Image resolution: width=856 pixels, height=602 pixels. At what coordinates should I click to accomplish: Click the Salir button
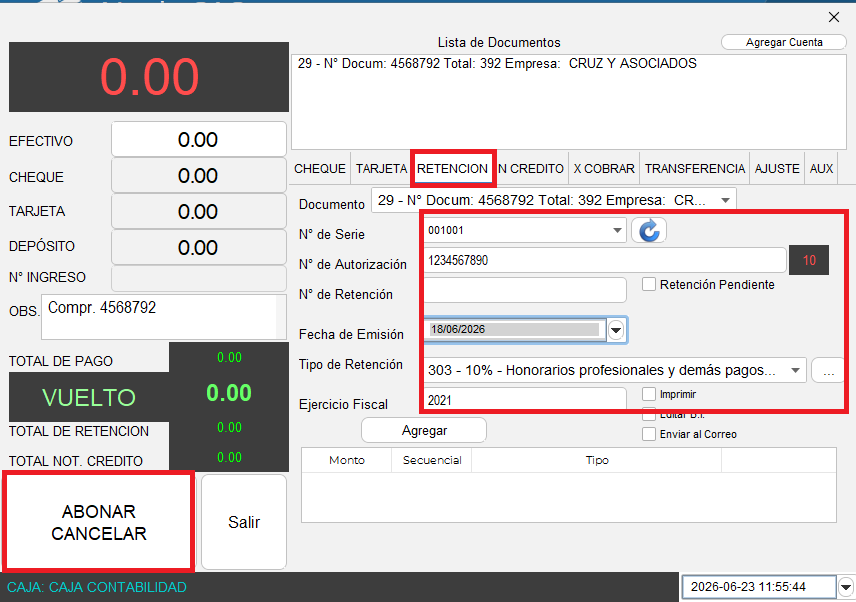pos(244,522)
